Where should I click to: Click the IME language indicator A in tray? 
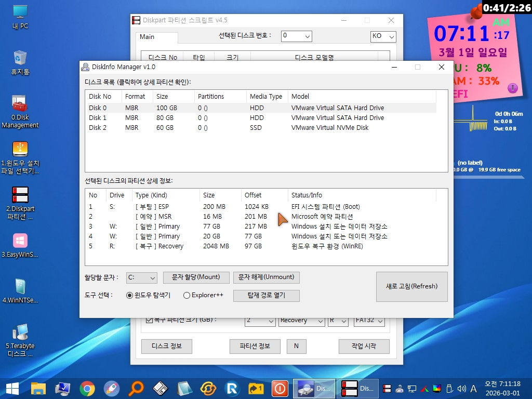point(473,389)
